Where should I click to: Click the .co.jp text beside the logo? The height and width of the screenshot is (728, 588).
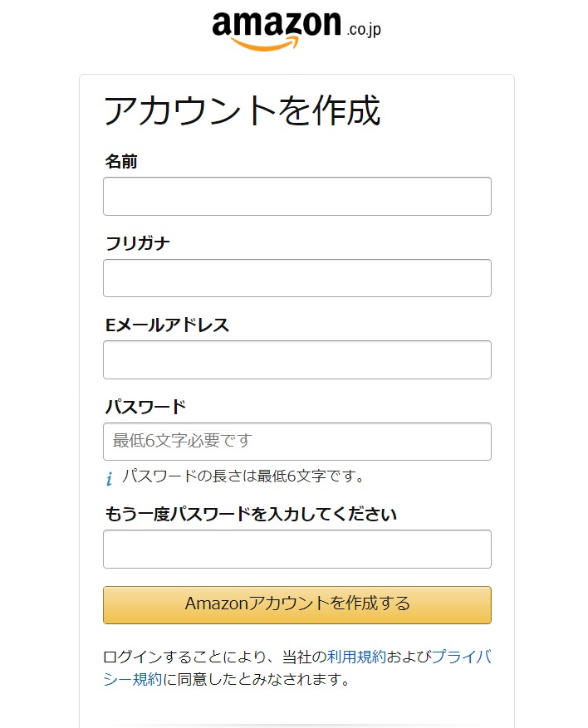coord(362,31)
